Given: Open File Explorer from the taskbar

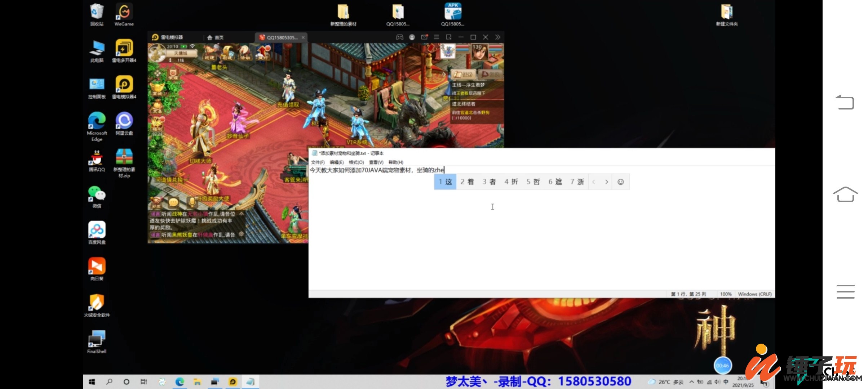Looking at the screenshot, I should click(x=197, y=382).
